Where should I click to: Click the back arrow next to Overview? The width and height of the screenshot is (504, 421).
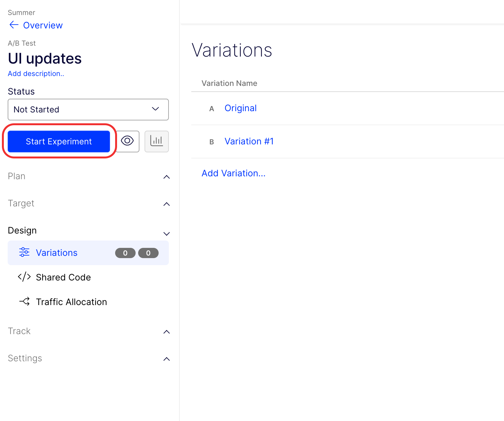tap(14, 25)
